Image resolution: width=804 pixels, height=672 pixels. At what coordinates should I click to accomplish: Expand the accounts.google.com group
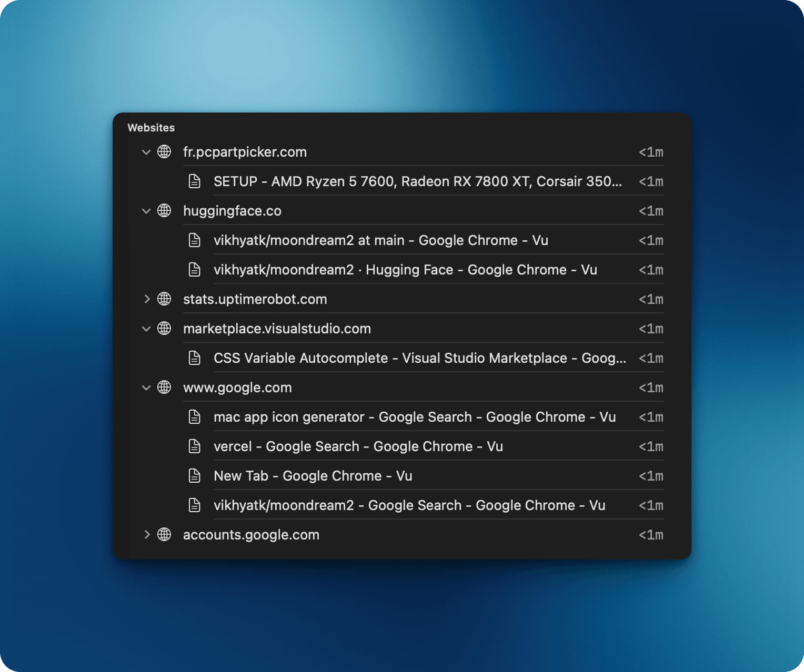point(146,535)
